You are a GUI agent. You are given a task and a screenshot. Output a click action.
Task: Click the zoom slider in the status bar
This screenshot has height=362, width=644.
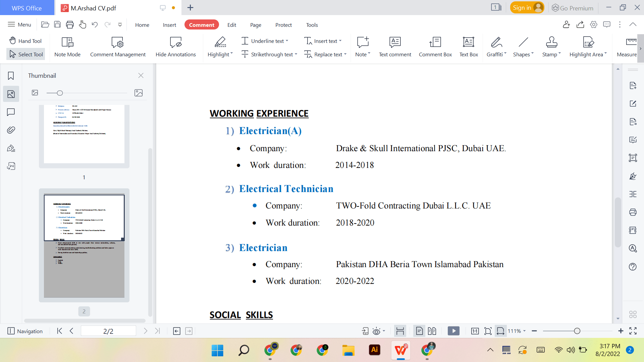click(577, 331)
